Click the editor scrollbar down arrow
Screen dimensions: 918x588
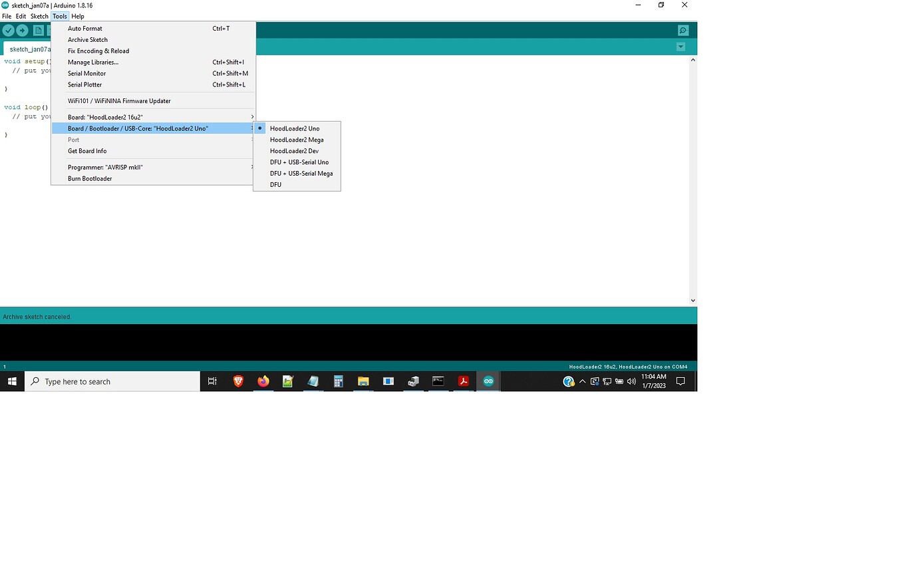point(693,300)
